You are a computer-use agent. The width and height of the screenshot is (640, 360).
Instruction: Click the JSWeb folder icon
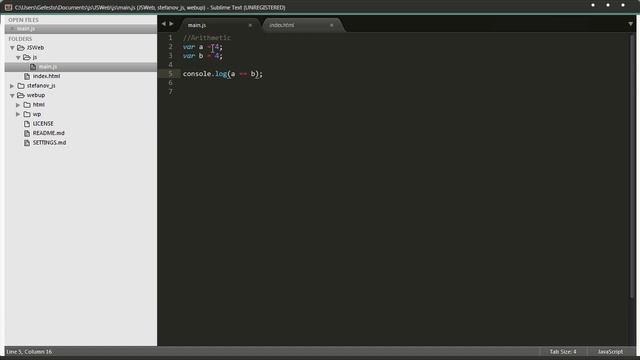(x=21, y=48)
